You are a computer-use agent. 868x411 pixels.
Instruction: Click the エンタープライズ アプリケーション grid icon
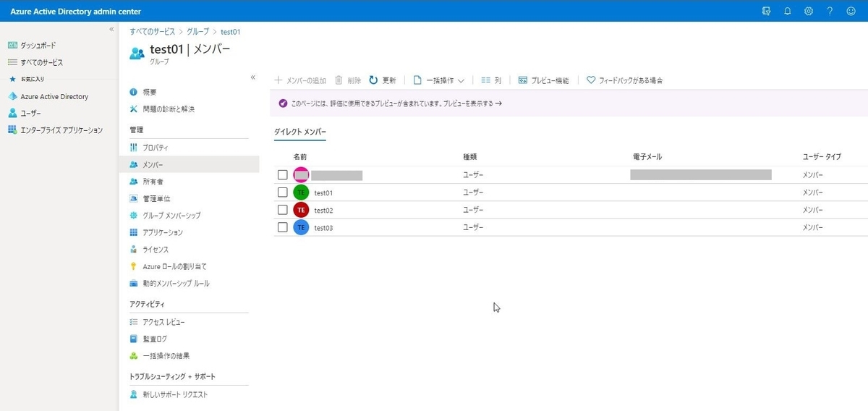click(x=12, y=130)
